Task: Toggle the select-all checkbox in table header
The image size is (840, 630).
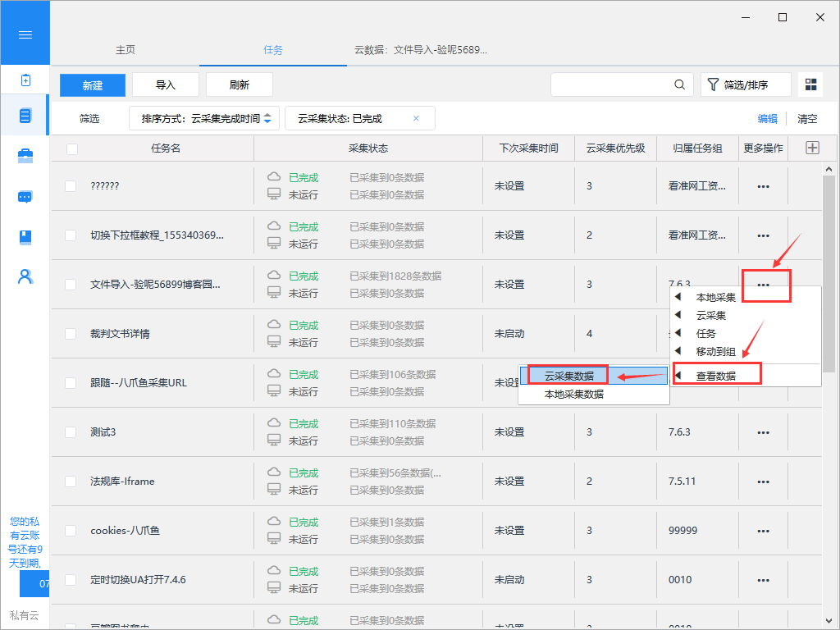Action: [72, 149]
